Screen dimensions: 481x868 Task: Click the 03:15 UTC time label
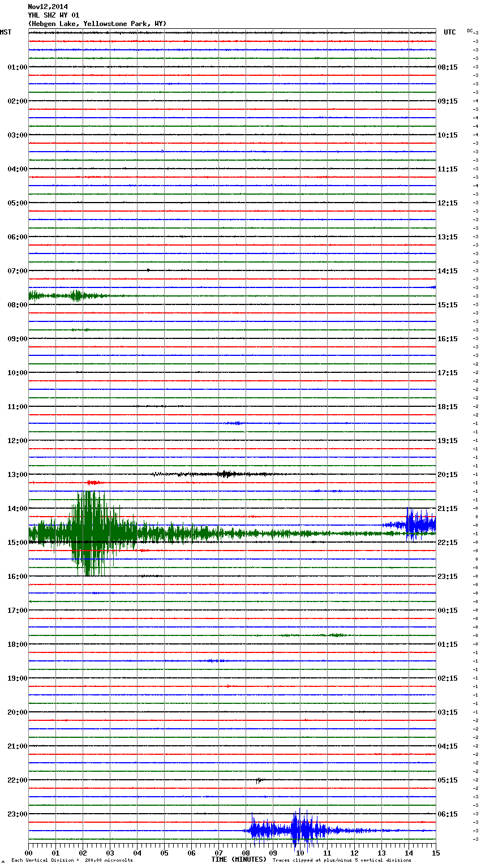tap(448, 712)
